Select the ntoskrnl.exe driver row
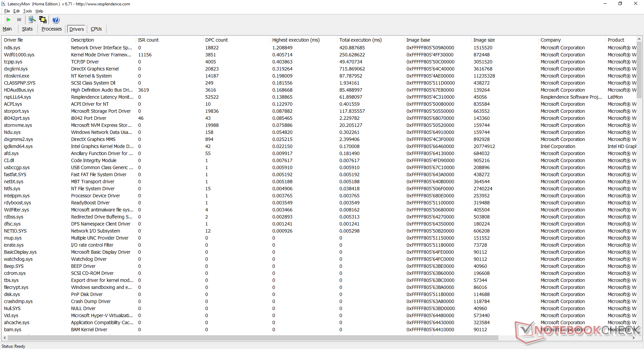 point(319,76)
